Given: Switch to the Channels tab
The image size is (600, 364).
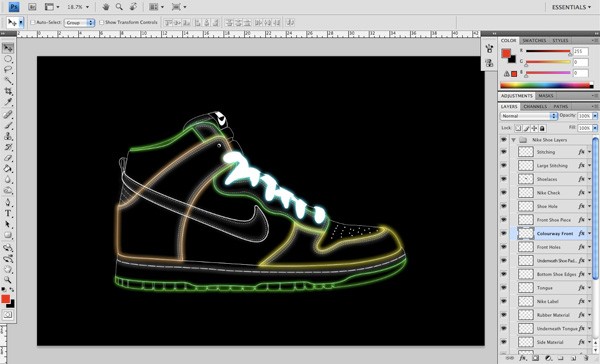Looking at the screenshot, I should (x=535, y=106).
